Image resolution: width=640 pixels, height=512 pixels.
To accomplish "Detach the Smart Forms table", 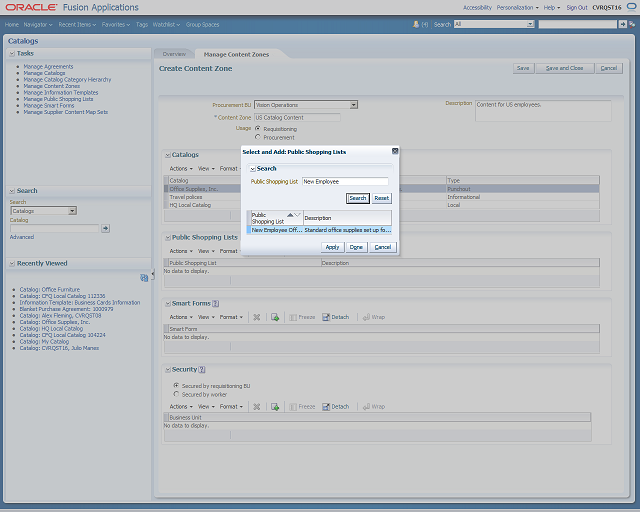I will (336, 317).
